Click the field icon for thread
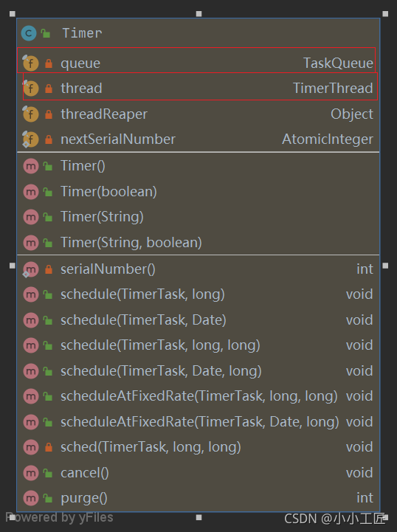397x532 pixels. (30, 89)
